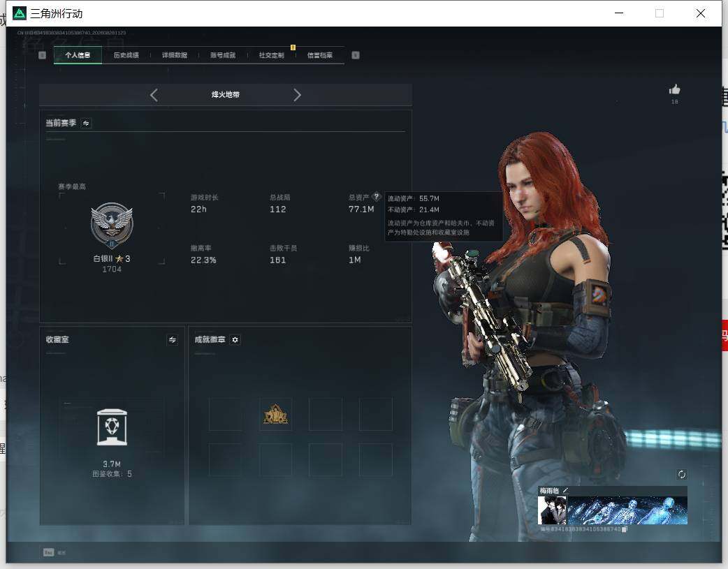Viewport: 728px width, 569px height.
Task: Click the previous-tab key icon left of 个人信息
Action: pyautogui.click(x=42, y=55)
